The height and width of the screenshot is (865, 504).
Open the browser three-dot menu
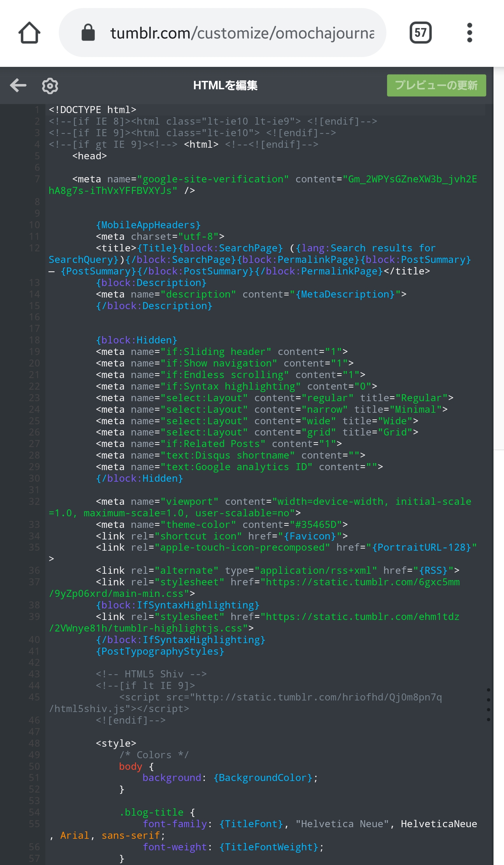(x=470, y=33)
